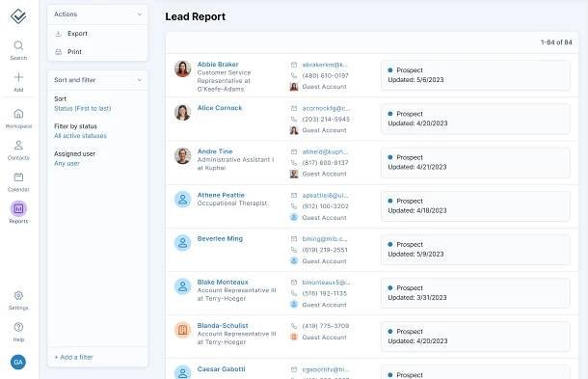The width and height of the screenshot is (588, 379).
Task: Open Blake Monteaux's contact link
Action: [223, 283]
